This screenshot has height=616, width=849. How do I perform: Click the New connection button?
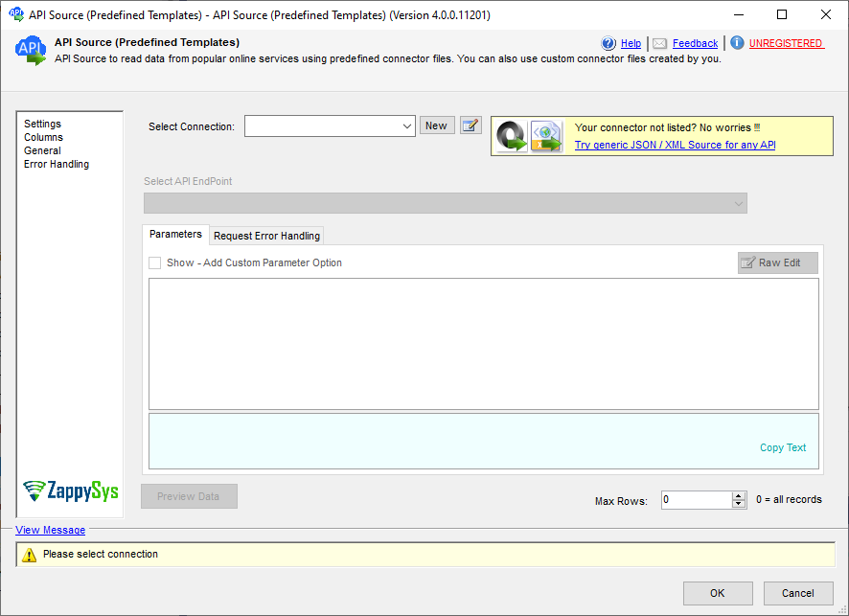tap(436, 125)
